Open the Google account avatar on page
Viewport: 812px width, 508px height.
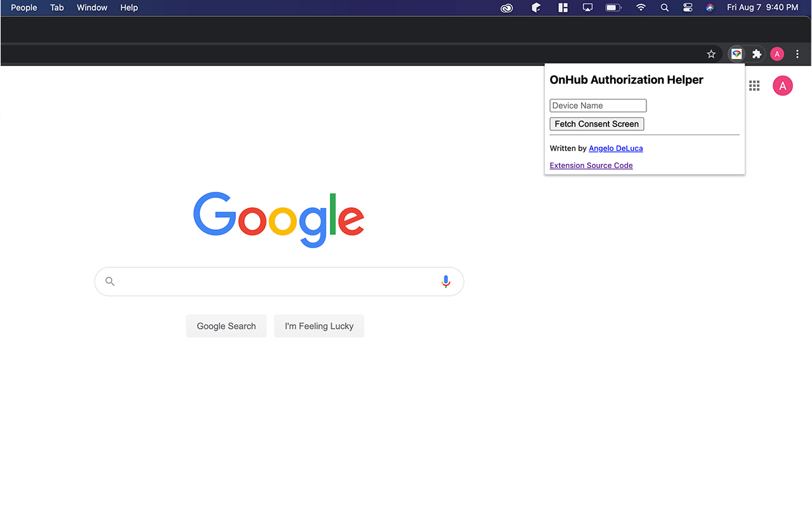(x=783, y=86)
